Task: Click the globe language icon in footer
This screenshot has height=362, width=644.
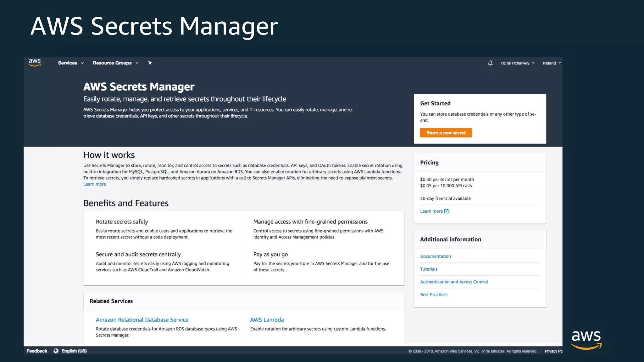Action: (x=56, y=351)
